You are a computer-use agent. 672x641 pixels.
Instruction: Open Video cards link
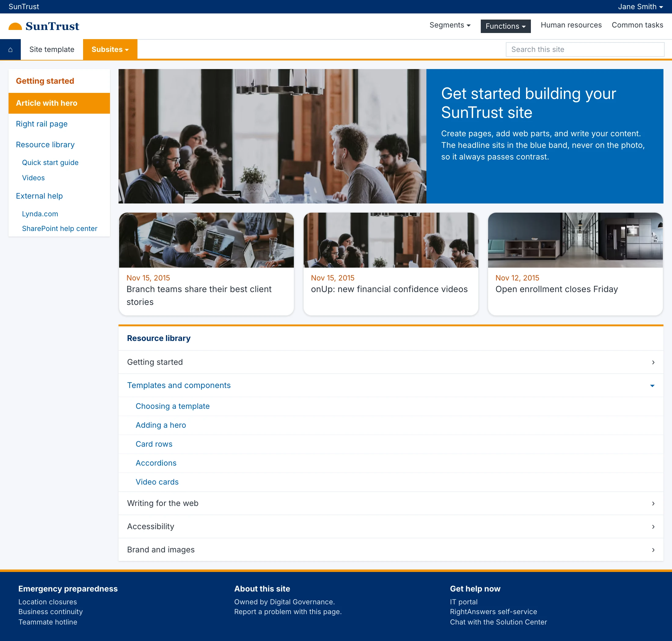(x=157, y=482)
